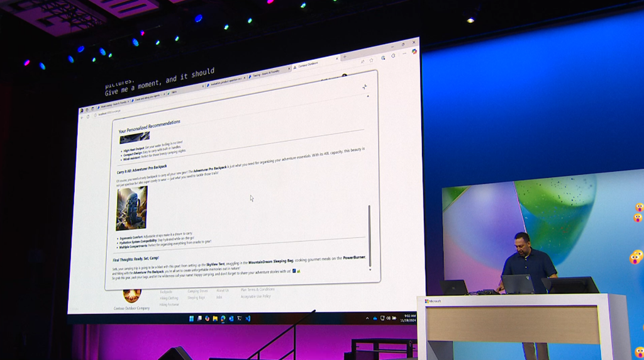Open the Copilot sidebar icon in Edge
Image resolution: width=644 pixels, height=360 pixels.
[414, 52]
